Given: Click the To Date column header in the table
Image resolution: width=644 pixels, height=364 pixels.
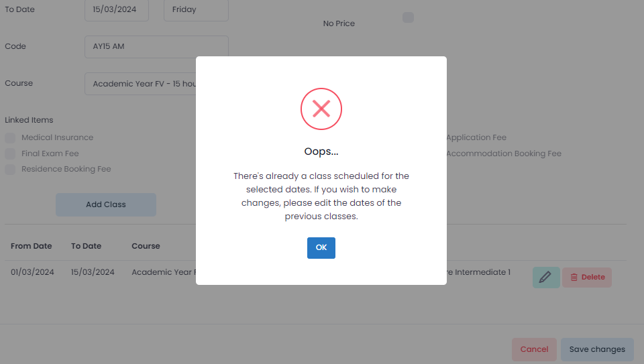Looking at the screenshot, I should (86, 246).
